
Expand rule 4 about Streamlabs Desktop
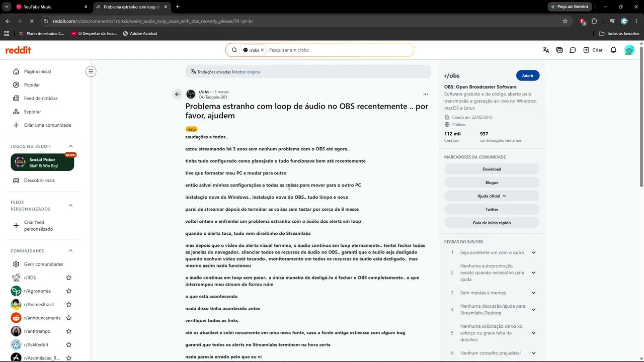pos(533,309)
